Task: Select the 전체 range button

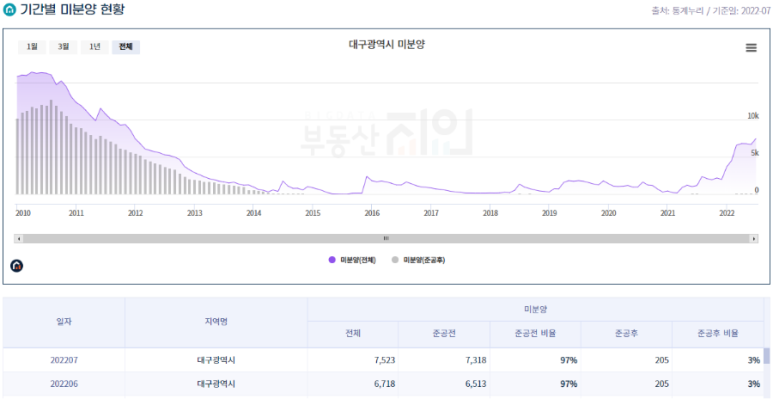Action: tap(126, 47)
